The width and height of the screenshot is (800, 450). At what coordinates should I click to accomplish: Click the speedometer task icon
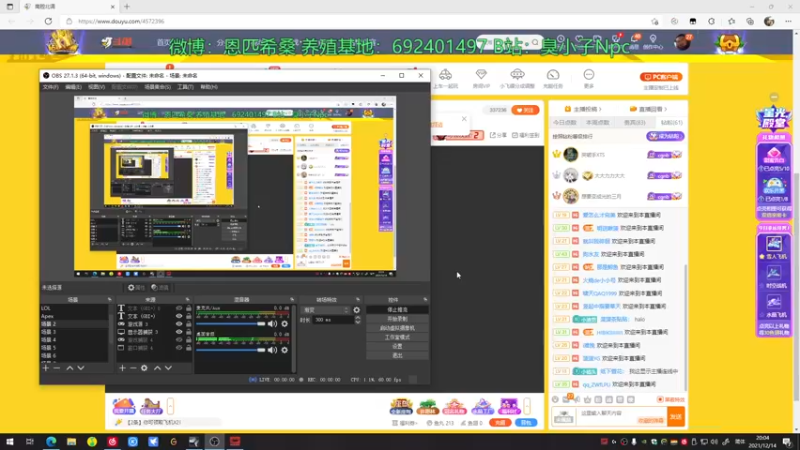553,74
